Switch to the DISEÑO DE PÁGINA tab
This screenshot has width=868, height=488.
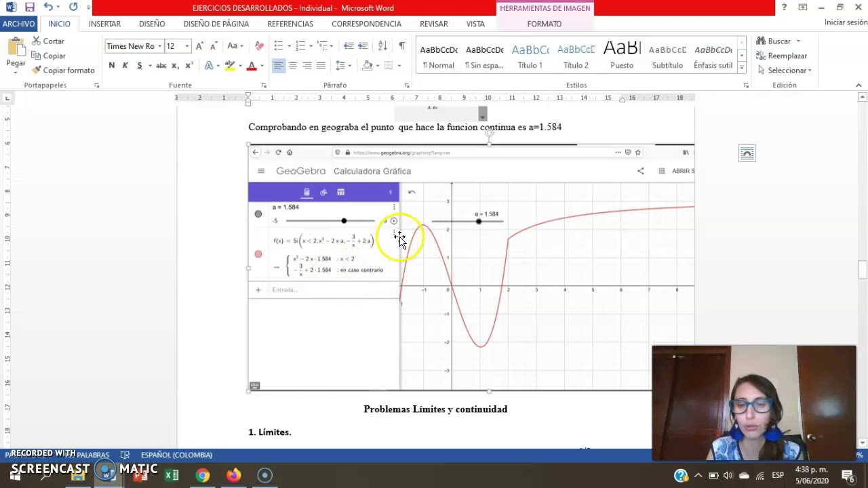pos(216,24)
